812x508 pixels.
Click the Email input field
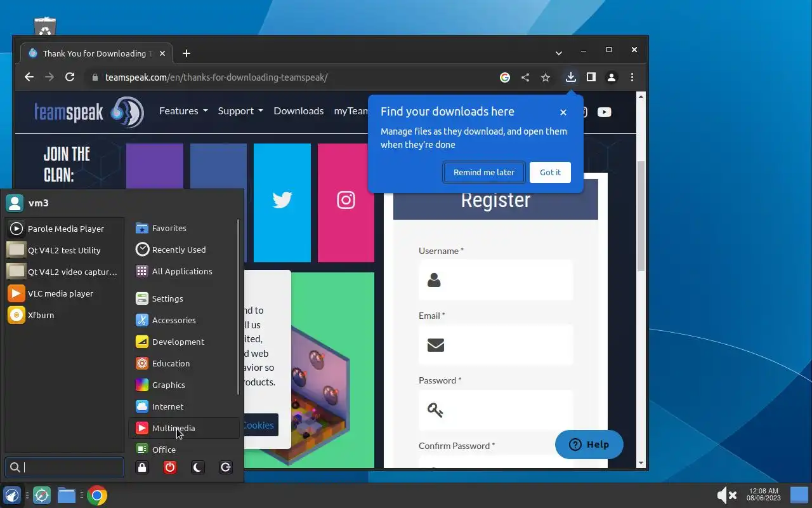click(495, 345)
